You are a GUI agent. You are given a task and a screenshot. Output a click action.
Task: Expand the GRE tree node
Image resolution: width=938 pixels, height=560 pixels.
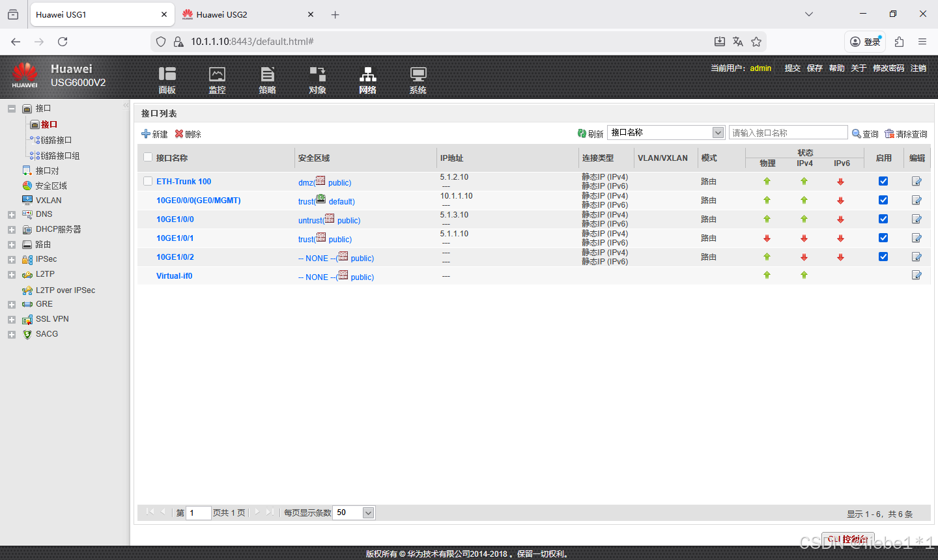tap(12, 305)
